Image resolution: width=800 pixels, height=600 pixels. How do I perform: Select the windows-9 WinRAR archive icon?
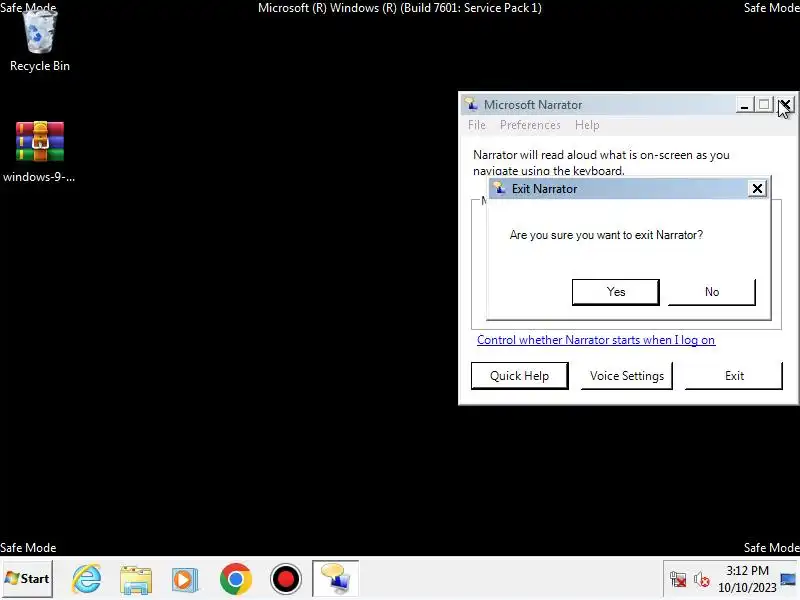[x=39, y=152]
